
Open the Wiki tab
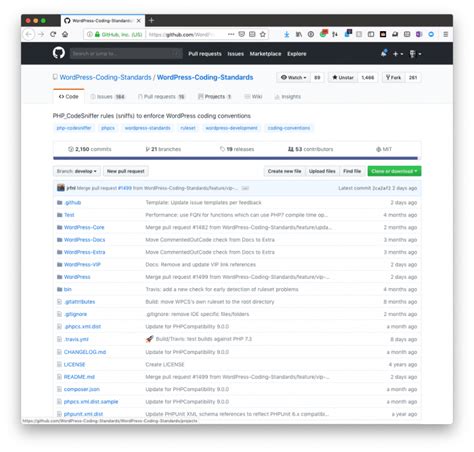[x=253, y=97]
